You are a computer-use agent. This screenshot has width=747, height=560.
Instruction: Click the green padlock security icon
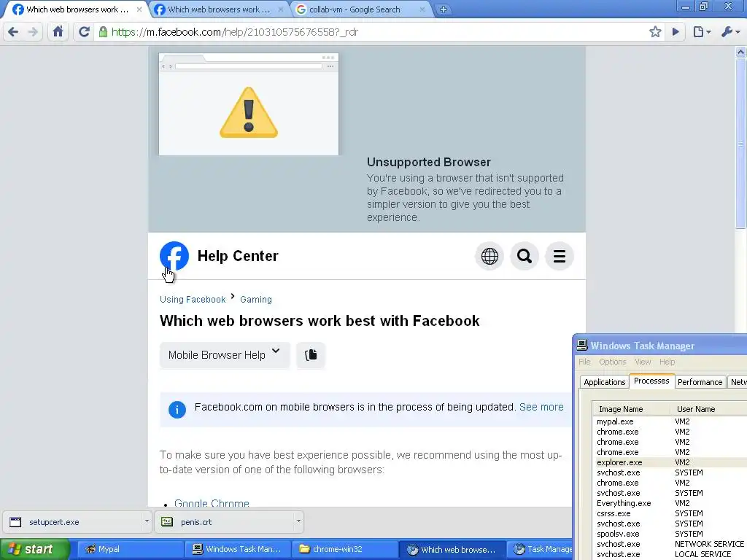coord(103,32)
